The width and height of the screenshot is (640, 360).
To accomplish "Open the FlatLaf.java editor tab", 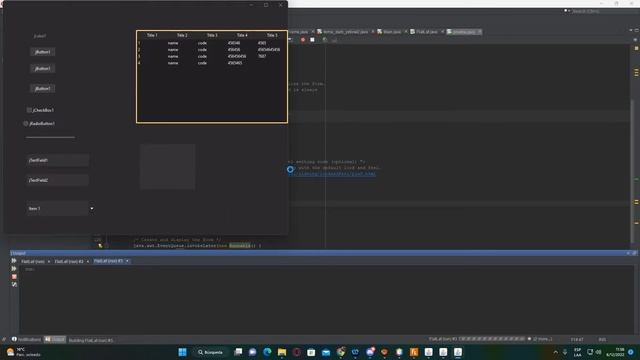I will click(x=427, y=31).
